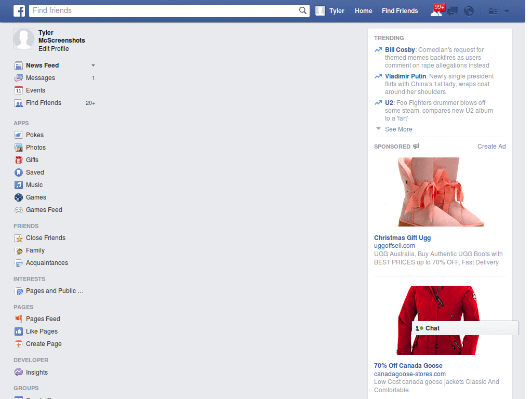Open Bill Cosby trending topic

coord(400,50)
